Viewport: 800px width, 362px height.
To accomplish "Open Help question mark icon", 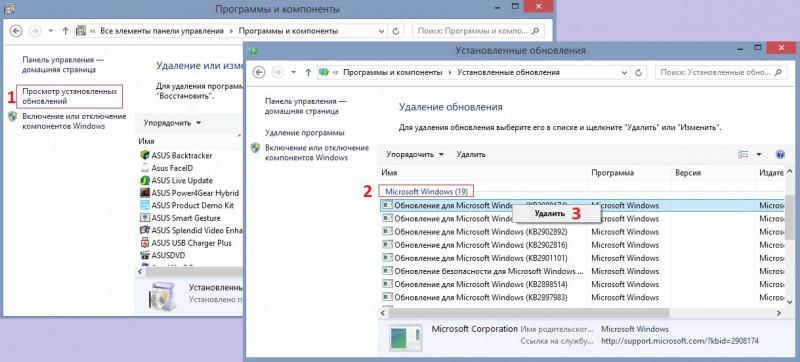I will 780,154.
